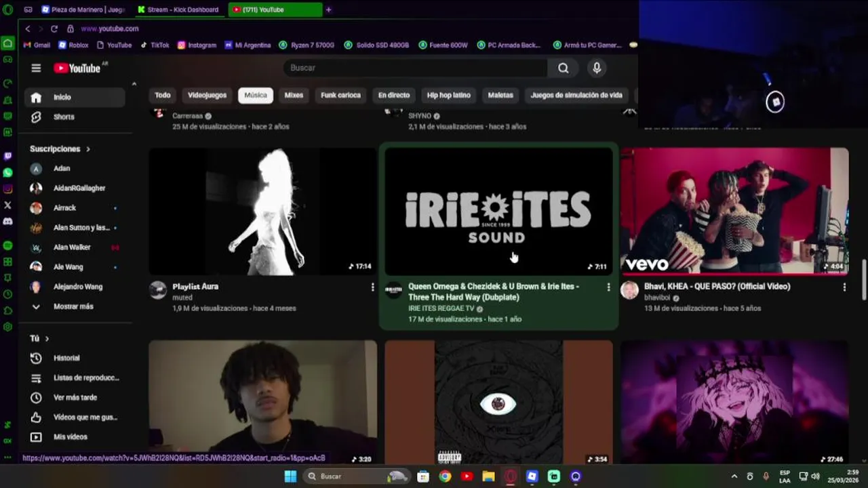868x488 pixels.
Task: Show hidden system tray icons
Action: (x=734, y=476)
